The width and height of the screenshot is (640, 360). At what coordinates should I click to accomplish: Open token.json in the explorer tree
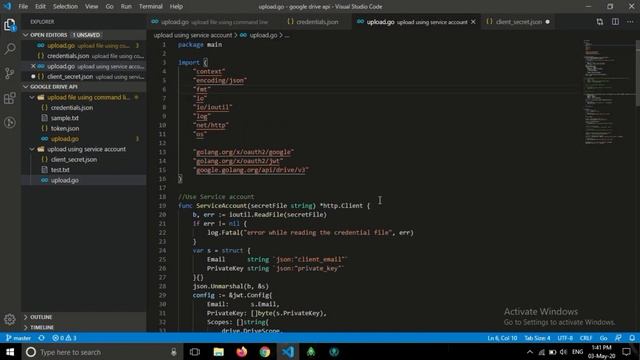84,128
